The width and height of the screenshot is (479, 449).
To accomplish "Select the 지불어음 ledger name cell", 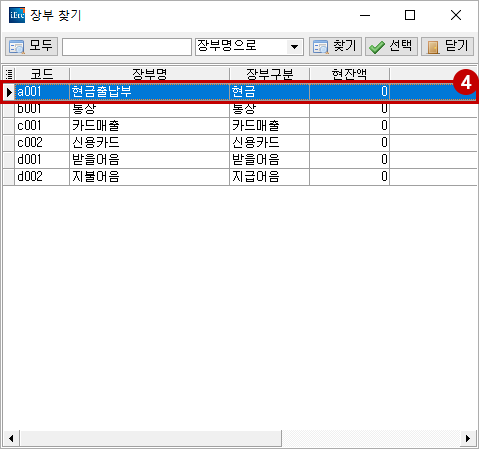I will point(149,177).
